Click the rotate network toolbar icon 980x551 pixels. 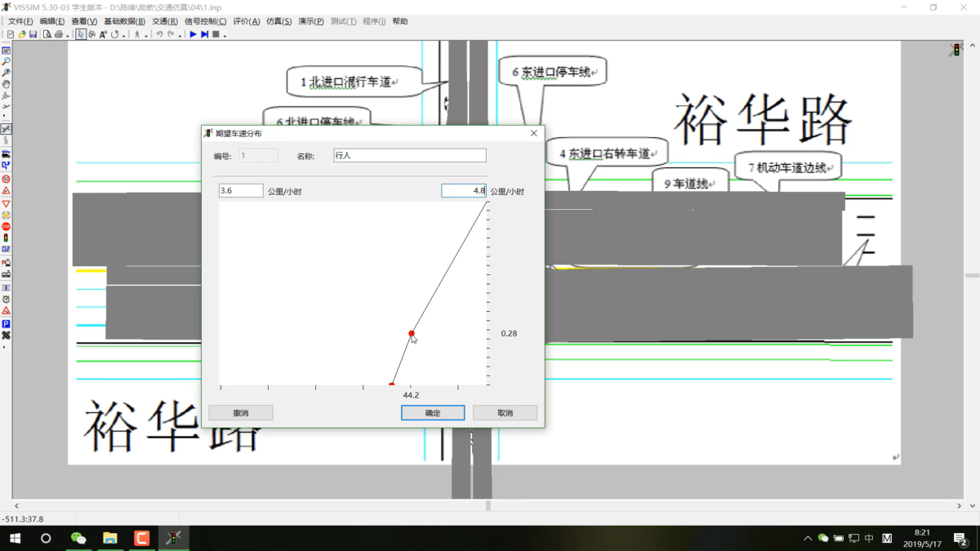tap(114, 34)
